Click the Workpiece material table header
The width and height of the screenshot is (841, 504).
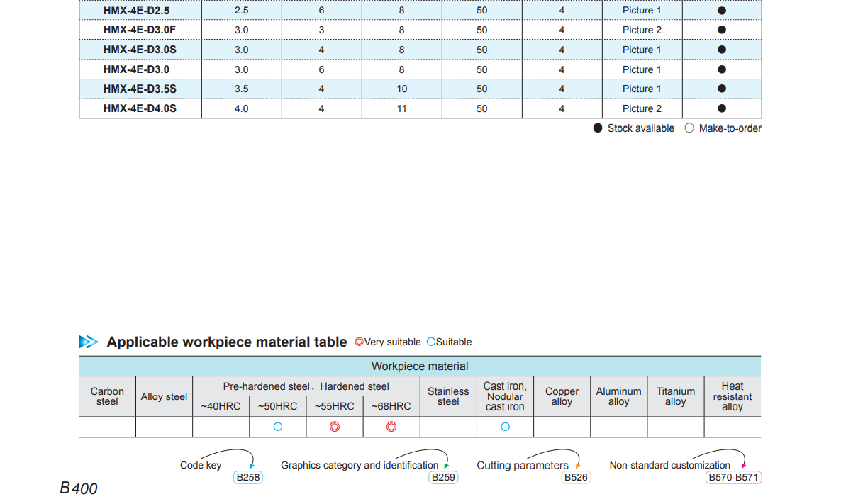(x=420, y=366)
